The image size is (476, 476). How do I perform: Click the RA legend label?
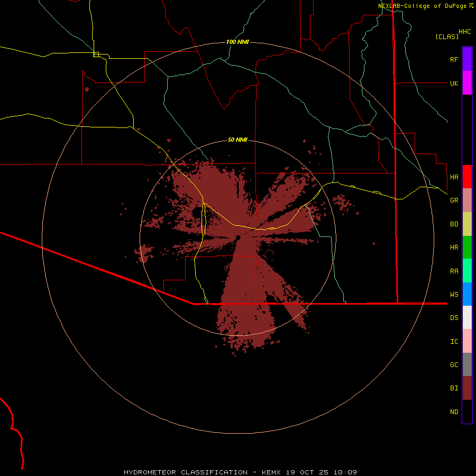[x=454, y=271]
